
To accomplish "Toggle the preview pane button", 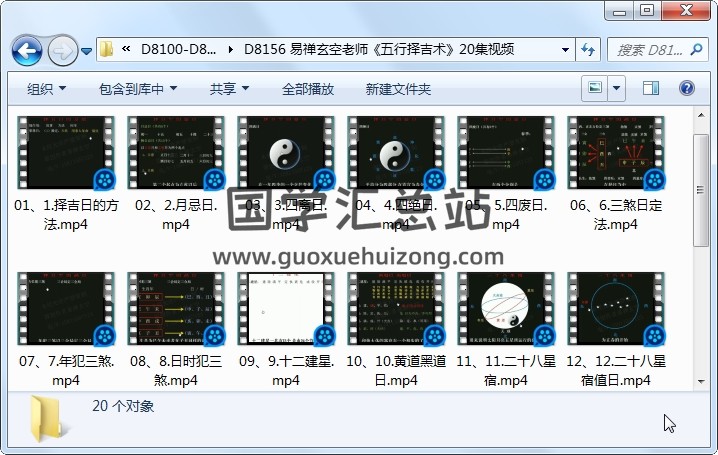I will click(x=651, y=88).
